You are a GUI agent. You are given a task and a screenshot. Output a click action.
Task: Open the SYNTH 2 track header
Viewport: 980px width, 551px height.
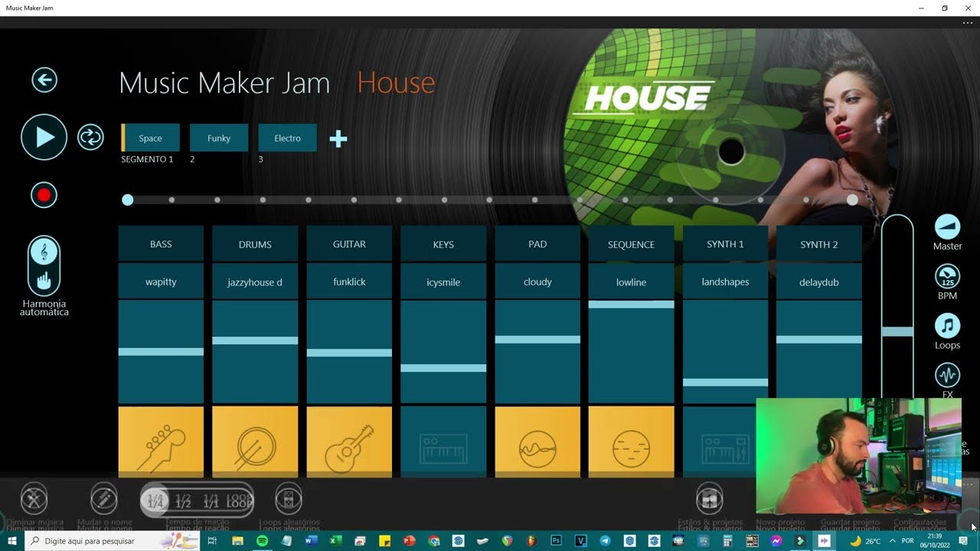click(x=819, y=244)
